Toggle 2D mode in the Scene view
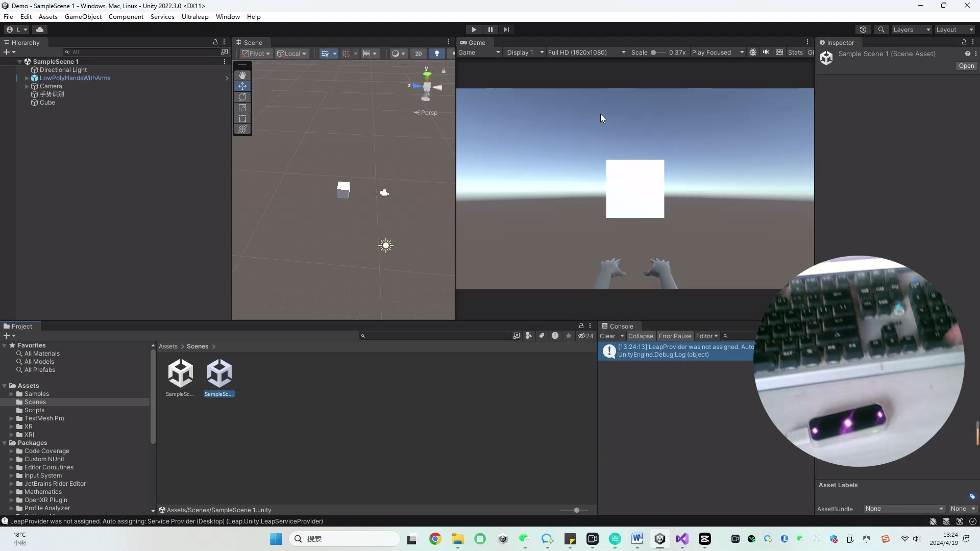Screen dimensions: 980x551 pyautogui.click(x=418, y=53)
